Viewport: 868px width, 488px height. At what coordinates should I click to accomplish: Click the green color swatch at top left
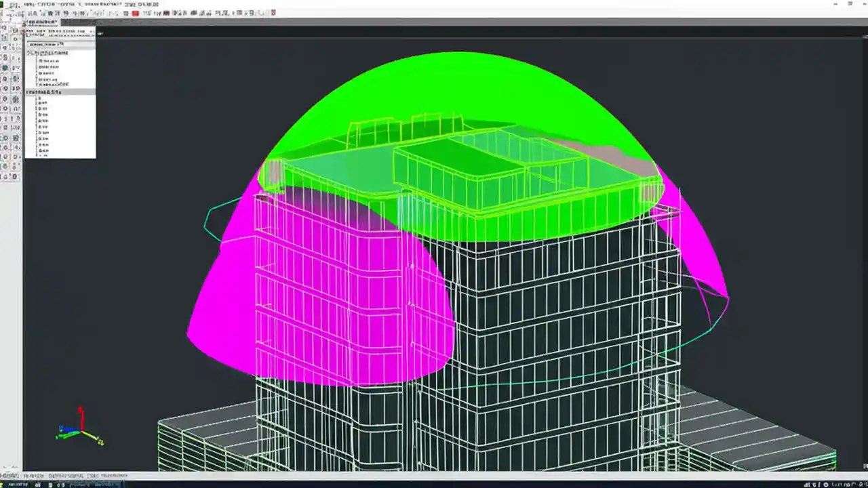coord(3,3)
